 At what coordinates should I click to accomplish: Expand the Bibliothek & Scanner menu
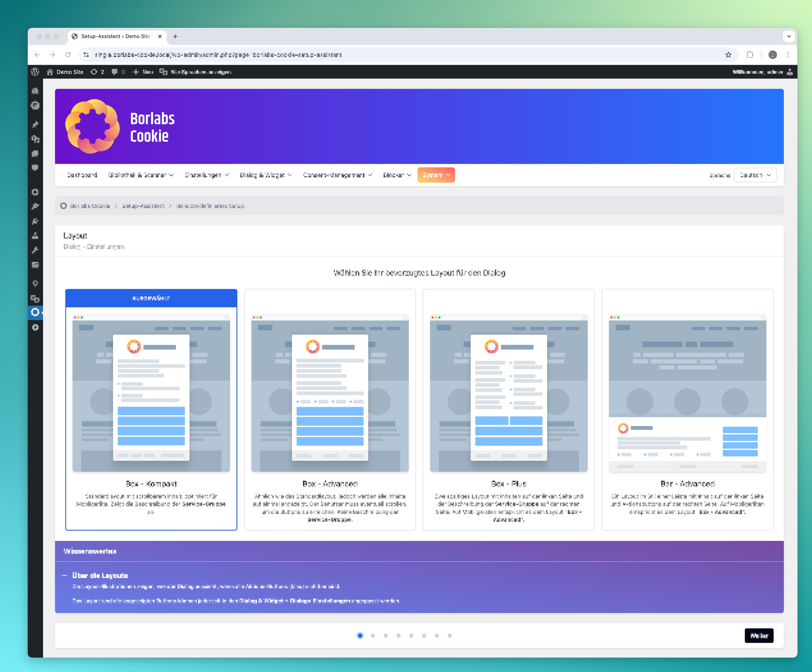coord(141,175)
